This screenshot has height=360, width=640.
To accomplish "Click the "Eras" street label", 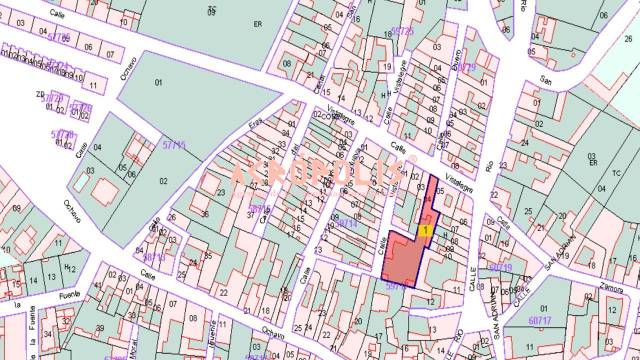I will point(255,124).
